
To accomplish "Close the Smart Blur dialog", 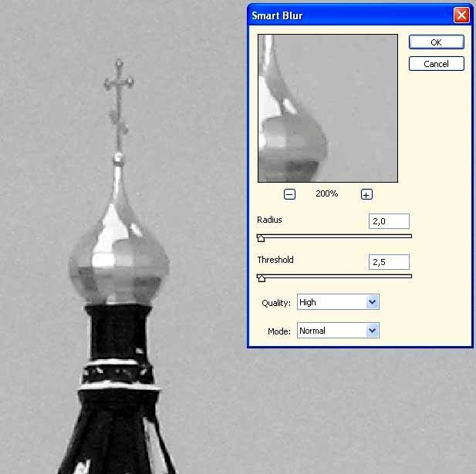I will click(461, 15).
